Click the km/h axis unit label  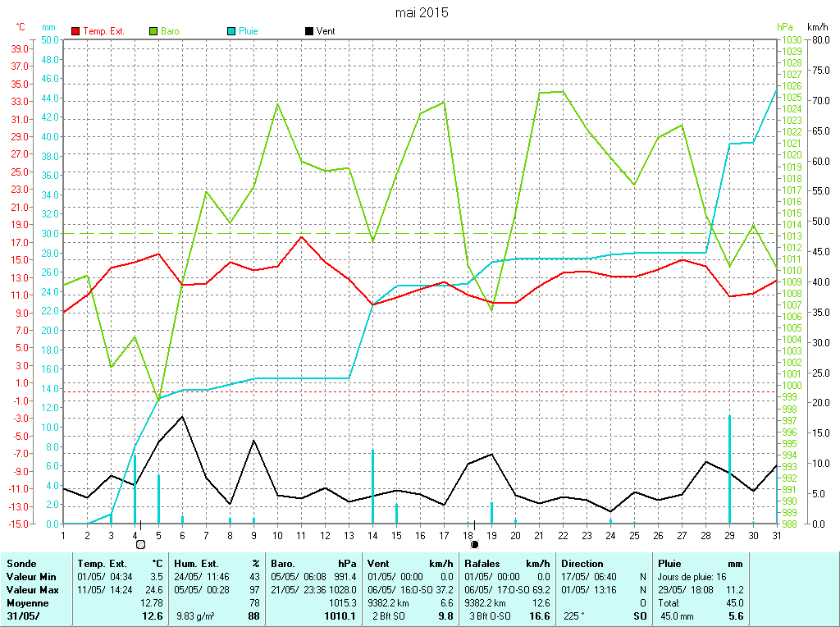pos(818,27)
